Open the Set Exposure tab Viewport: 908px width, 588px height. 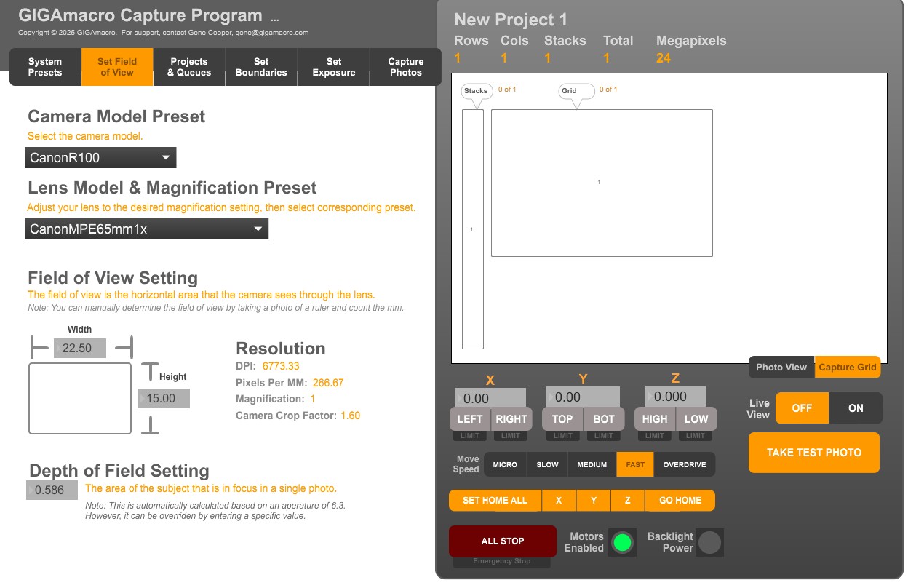[x=334, y=67]
